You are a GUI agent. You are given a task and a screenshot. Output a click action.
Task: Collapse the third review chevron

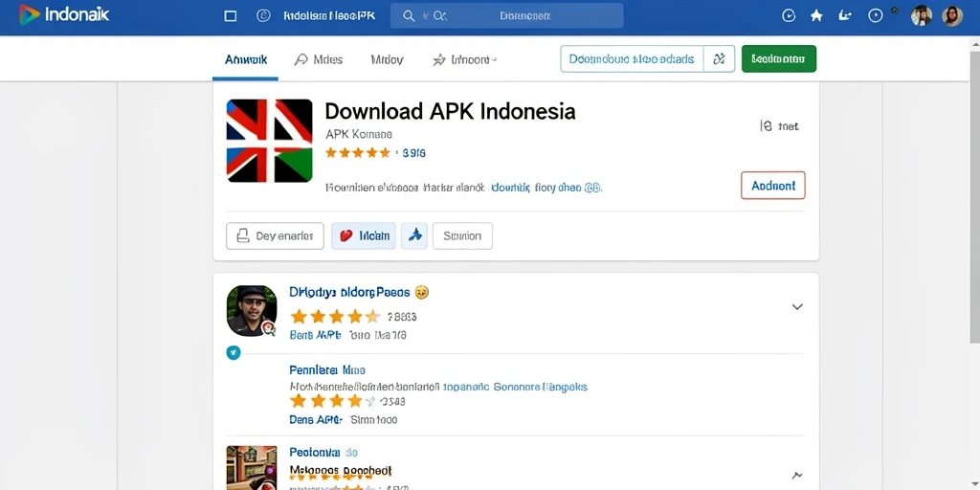797,475
